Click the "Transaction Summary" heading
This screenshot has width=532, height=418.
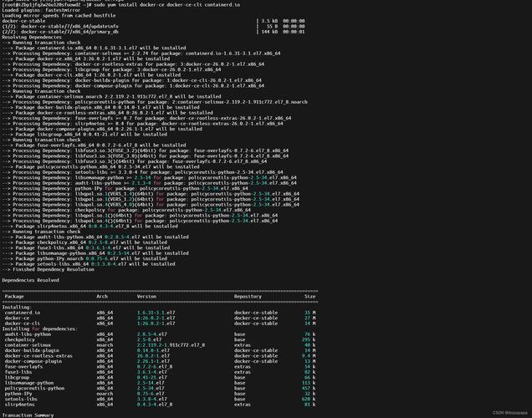coord(28,415)
